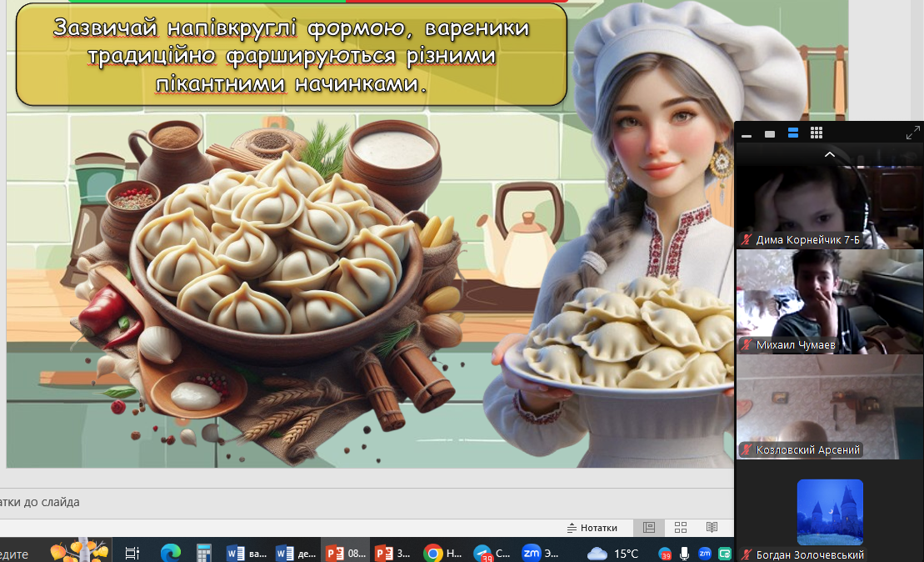Switch Zoom panel to single active speaker view
Viewport: 924px width, 562px height.
click(x=770, y=133)
